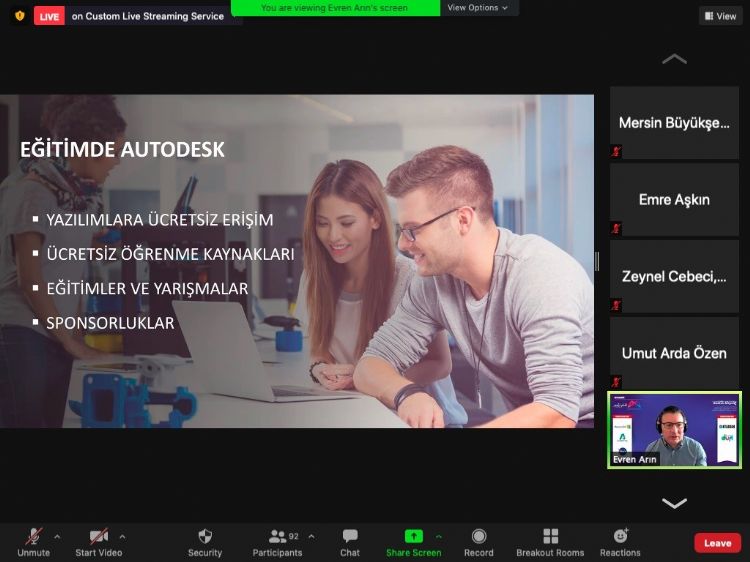Show previous participants with up chevron
The image size is (750, 562).
click(674, 59)
